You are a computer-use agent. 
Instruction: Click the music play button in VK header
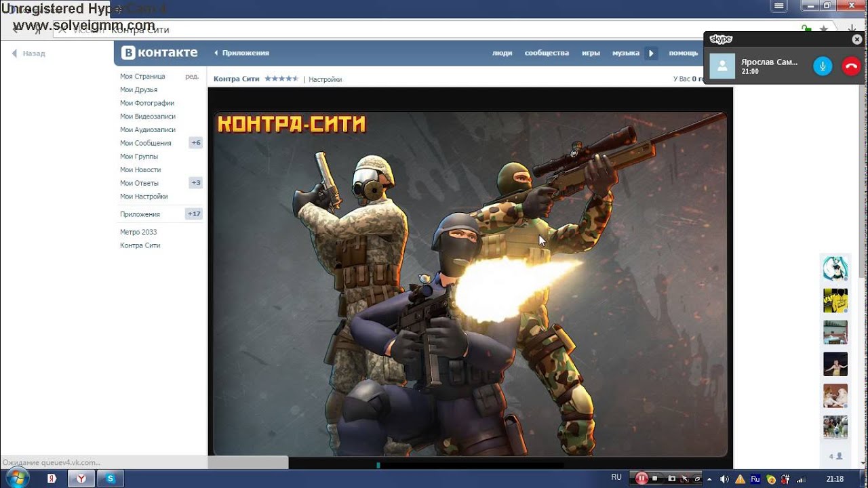tap(651, 53)
